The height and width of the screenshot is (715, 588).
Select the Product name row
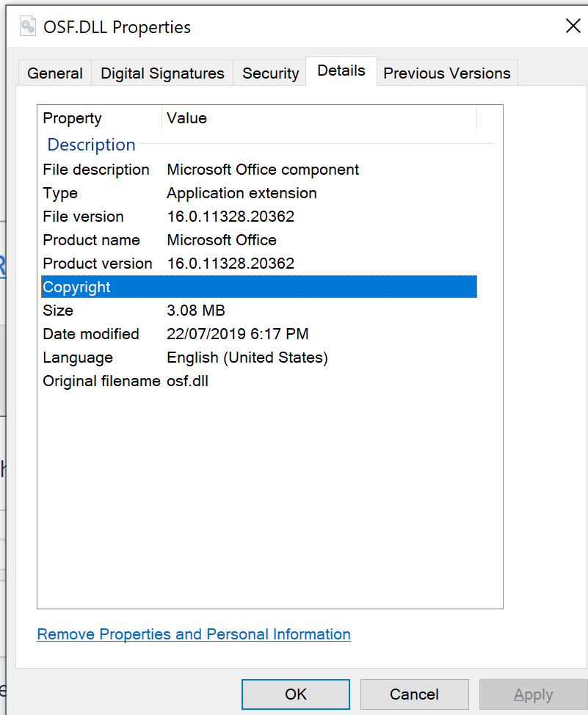click(259, 240)
